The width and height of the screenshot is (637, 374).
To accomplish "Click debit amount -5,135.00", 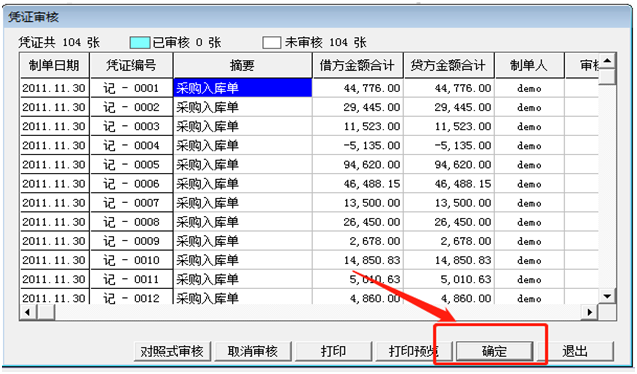I will pos(372,145).
